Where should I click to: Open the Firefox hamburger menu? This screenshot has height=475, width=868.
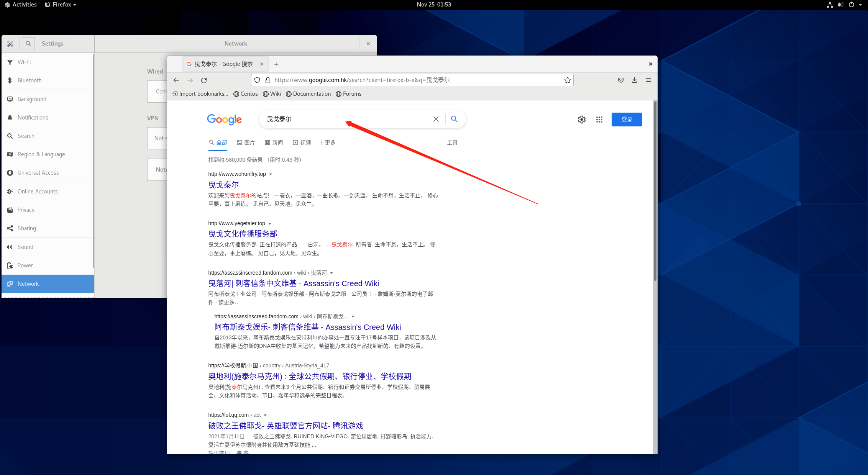648,80
